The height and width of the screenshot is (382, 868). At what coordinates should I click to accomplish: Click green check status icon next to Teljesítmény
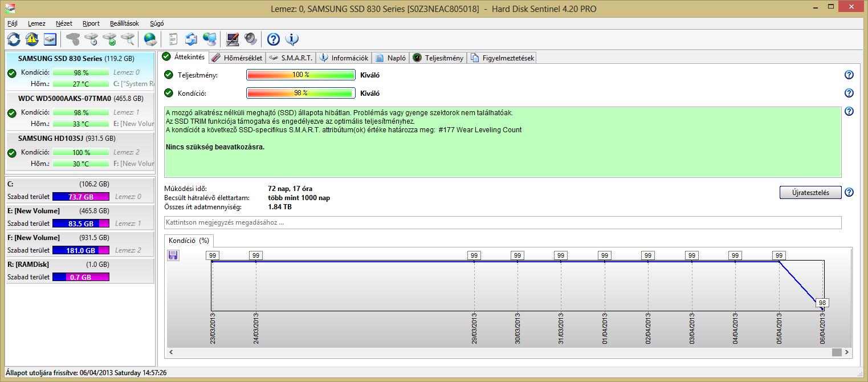168,75
